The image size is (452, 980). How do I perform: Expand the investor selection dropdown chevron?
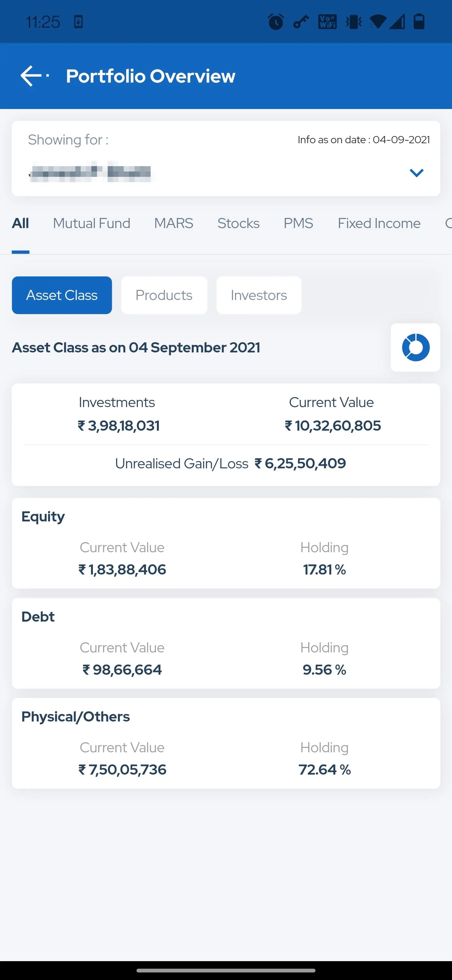(x=416, y=173)
